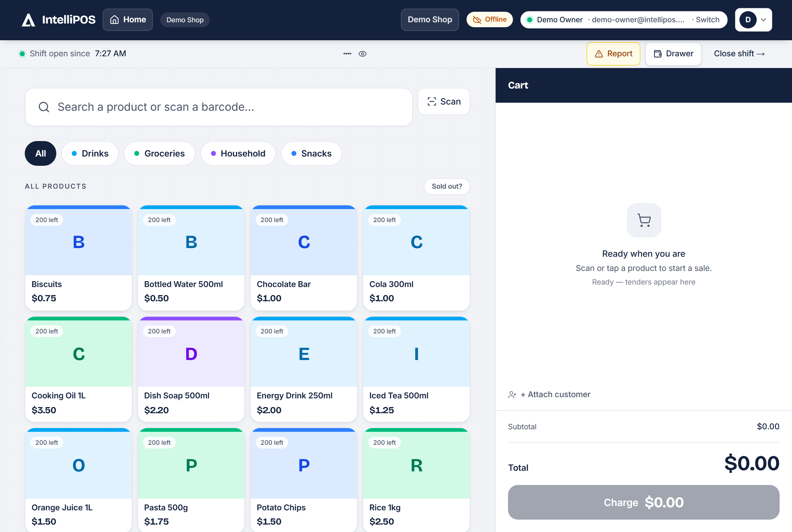Add Cola 300ml to cart
The height and width of the screenshot is (532, 792).
(x=416, y=258)
